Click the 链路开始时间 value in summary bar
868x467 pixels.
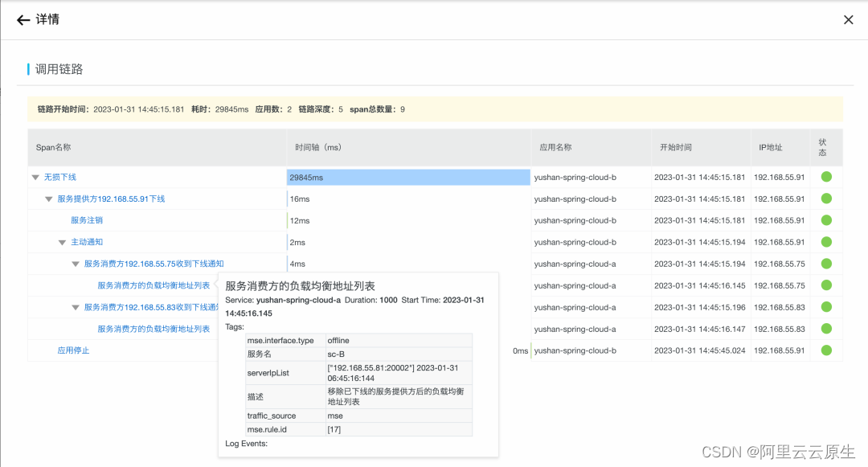click(138, 109)
